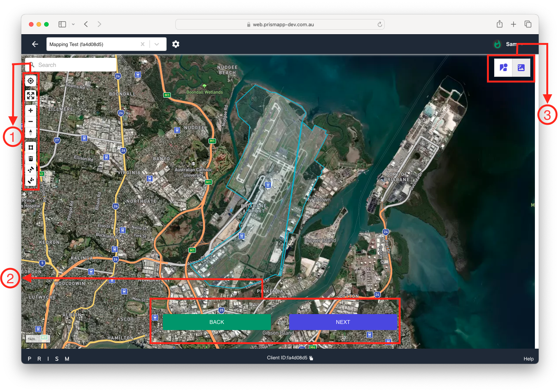Switch to the shapes map style toggle
Image resolution: width=560 pixels, height=392 pixels.
pyautogui.click(x=503, y=68)
